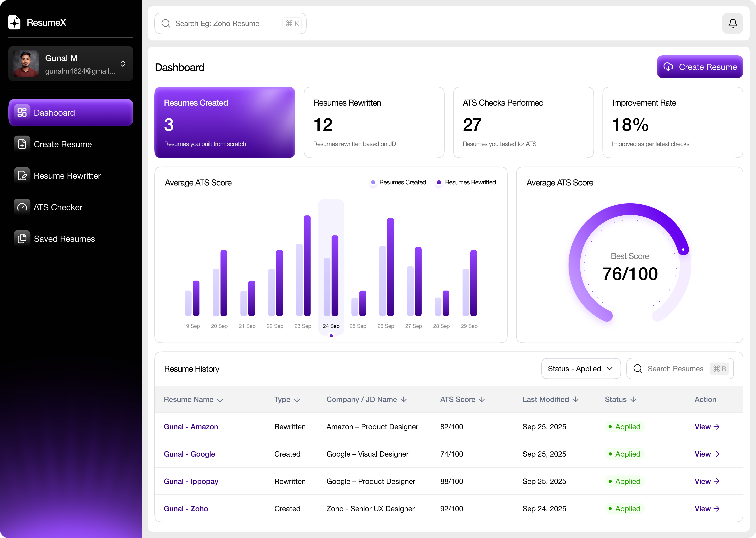This screenshot has width=756, height=538.
Task: Click the Create Resume sidebar file icon
Action: coord(22,144)
